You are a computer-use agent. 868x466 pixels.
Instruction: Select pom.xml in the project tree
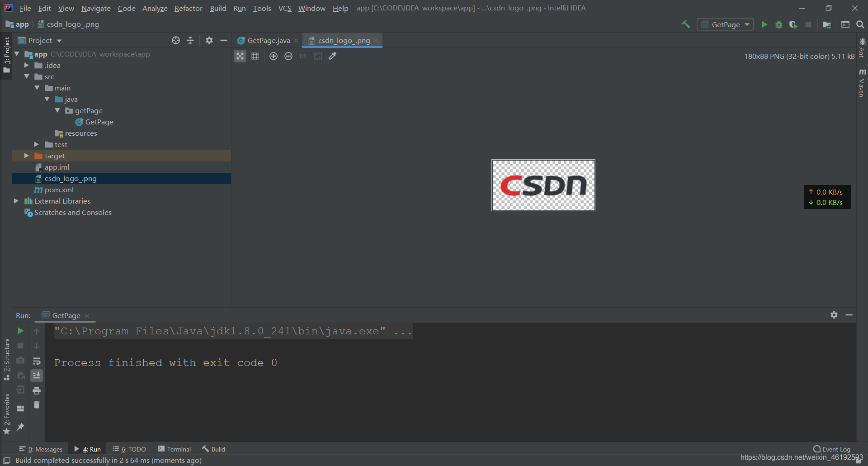coord(59,190)
